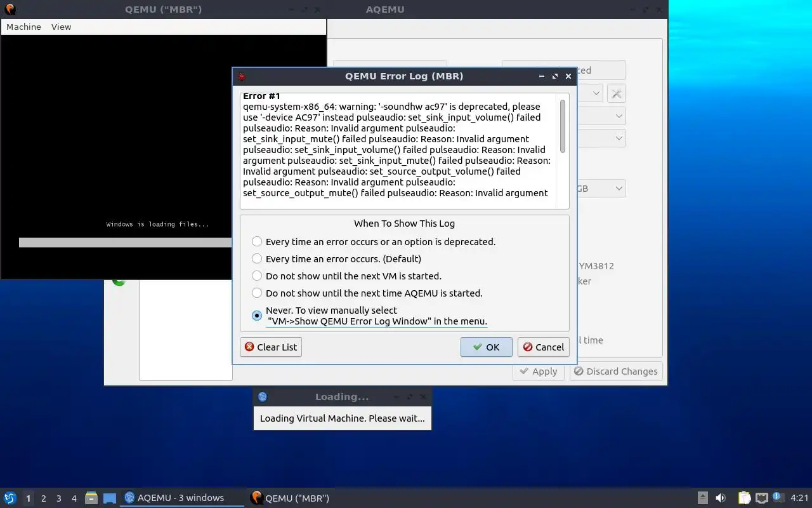Image resolution: width=812 pixels, height=508 pixels.
Task: Click the globe icon in the Loading... window title
Action: coord(263,397)
